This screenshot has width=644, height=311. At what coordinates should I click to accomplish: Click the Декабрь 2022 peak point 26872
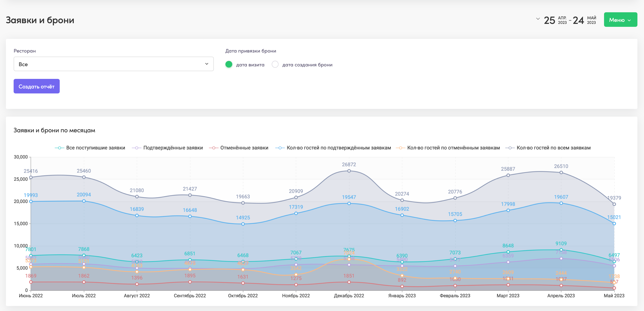(x=349, y=171)
